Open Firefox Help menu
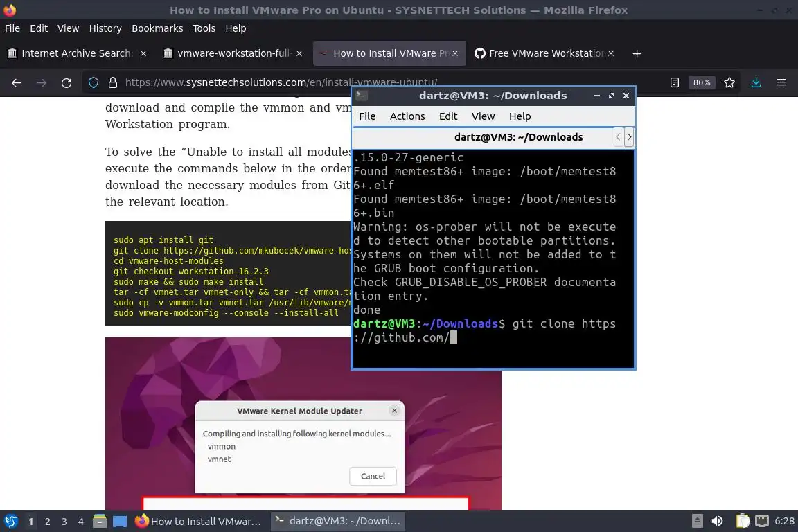 click(236, 28)
